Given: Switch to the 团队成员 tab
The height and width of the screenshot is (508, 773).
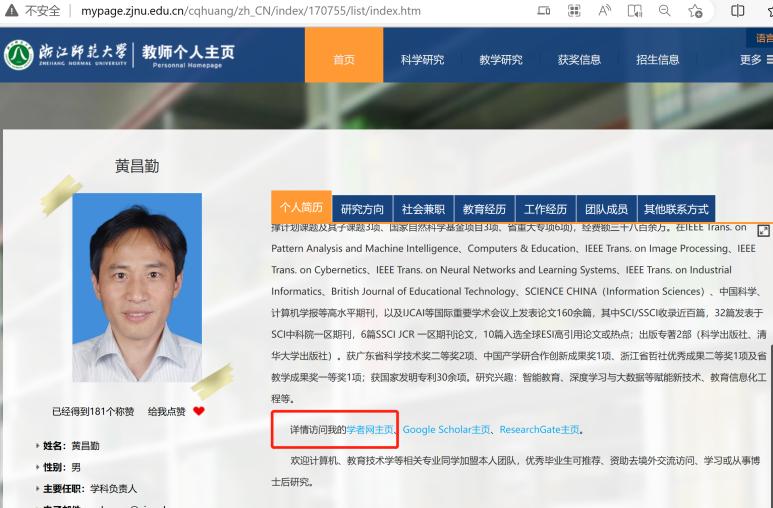Looking at the screenshot, I should 606,209.
